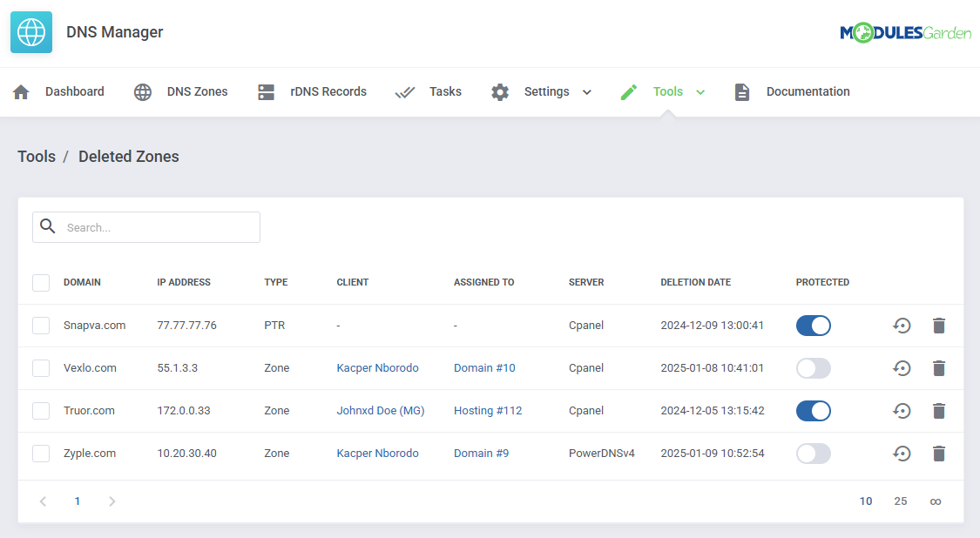Sort by the Domain column header
The width and height of the screenshot is (980, 538).
click(x=82, y=282)
